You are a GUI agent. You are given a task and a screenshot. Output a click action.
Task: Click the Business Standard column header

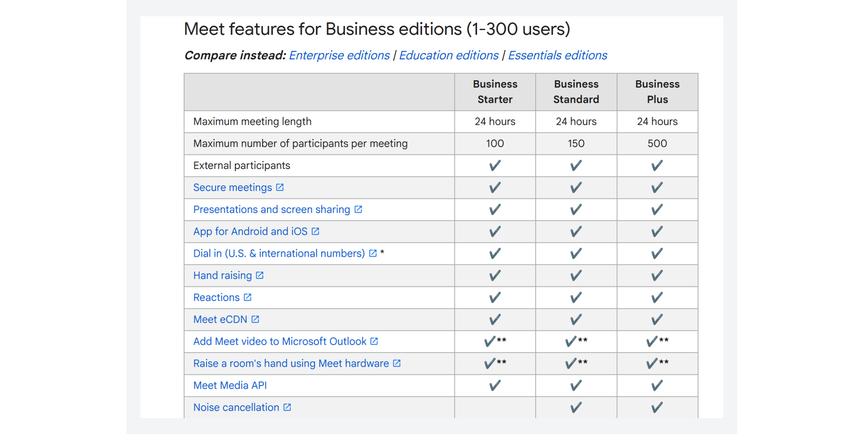(576, 92)
